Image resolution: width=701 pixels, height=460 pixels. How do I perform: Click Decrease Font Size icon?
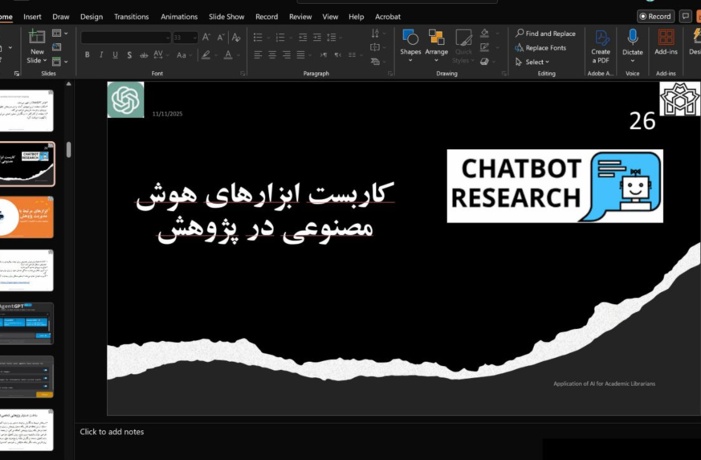pos(220,38)
